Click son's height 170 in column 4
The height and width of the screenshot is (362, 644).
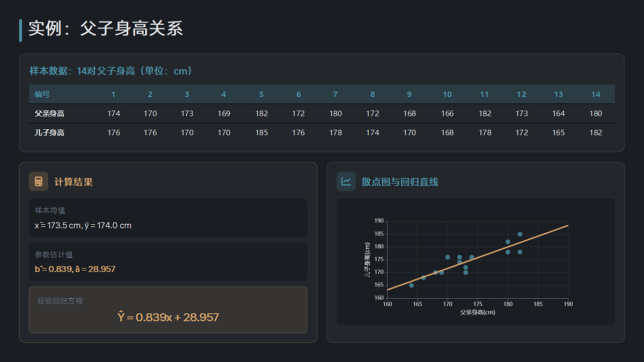(224, 132)
